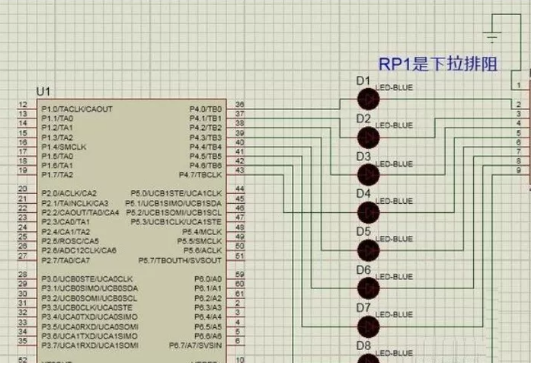The height and width of the screenshot is (373, 534).
Task: Select the D2 LED symbol
Action: [368, 138]
